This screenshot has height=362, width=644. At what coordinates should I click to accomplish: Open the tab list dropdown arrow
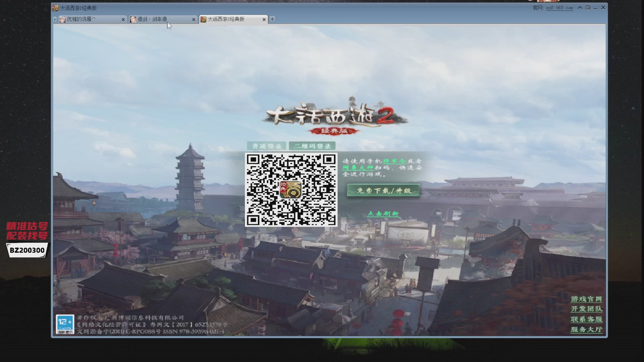click(55, 19)
